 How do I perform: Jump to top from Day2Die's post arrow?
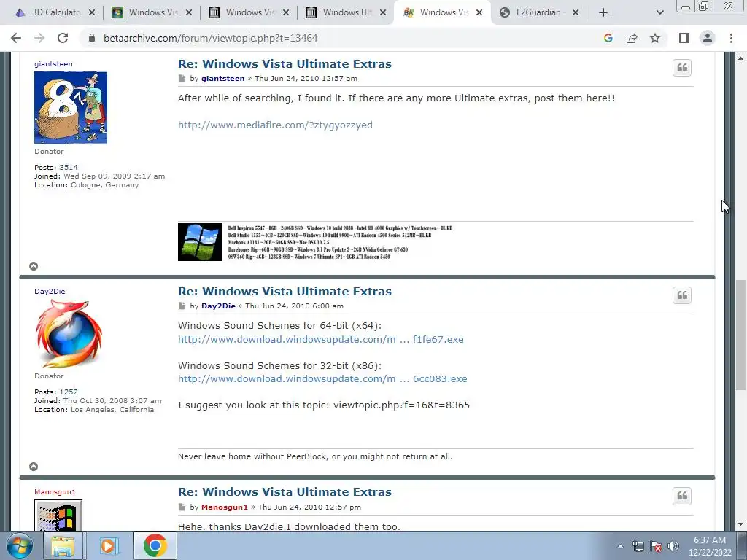tap(34, 467)
